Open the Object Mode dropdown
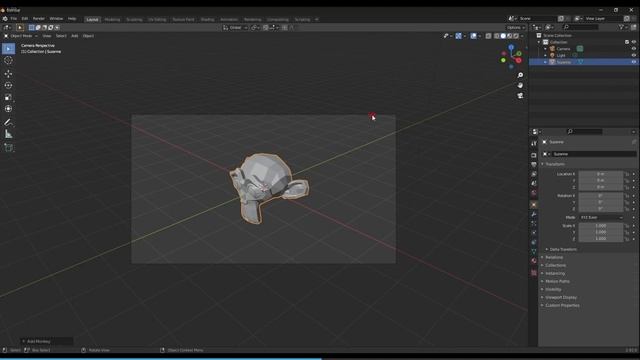Screen dimensions: 640x360 (21, 36)
